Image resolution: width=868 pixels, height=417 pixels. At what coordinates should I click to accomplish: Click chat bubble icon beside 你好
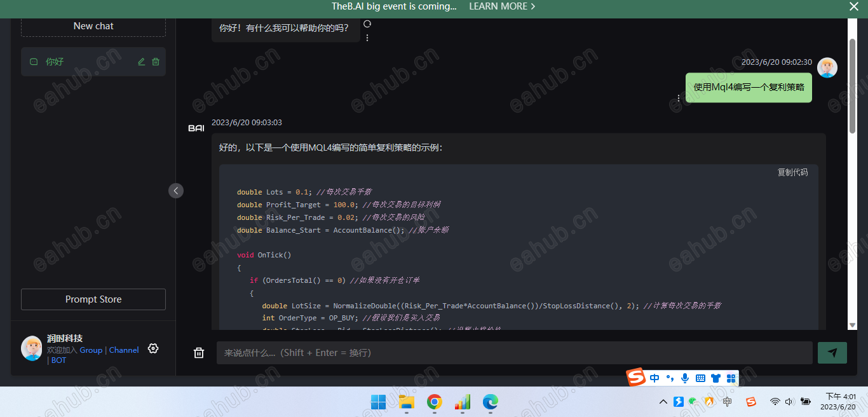34,62
